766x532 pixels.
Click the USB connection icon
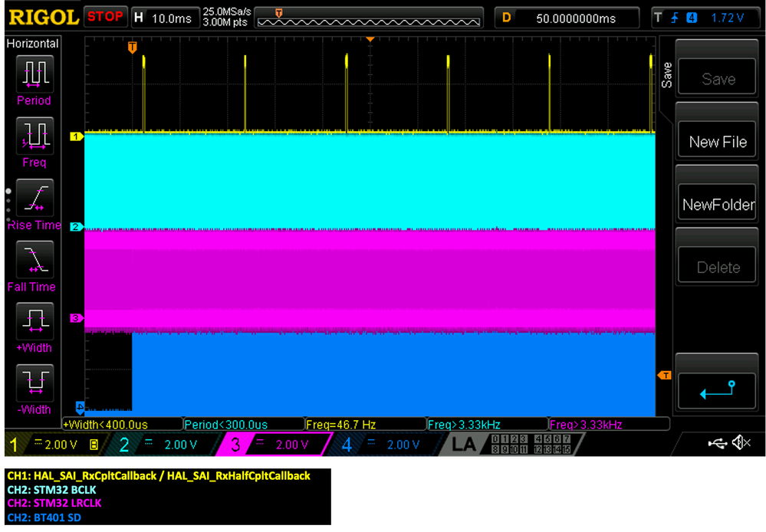pos(717,443)
